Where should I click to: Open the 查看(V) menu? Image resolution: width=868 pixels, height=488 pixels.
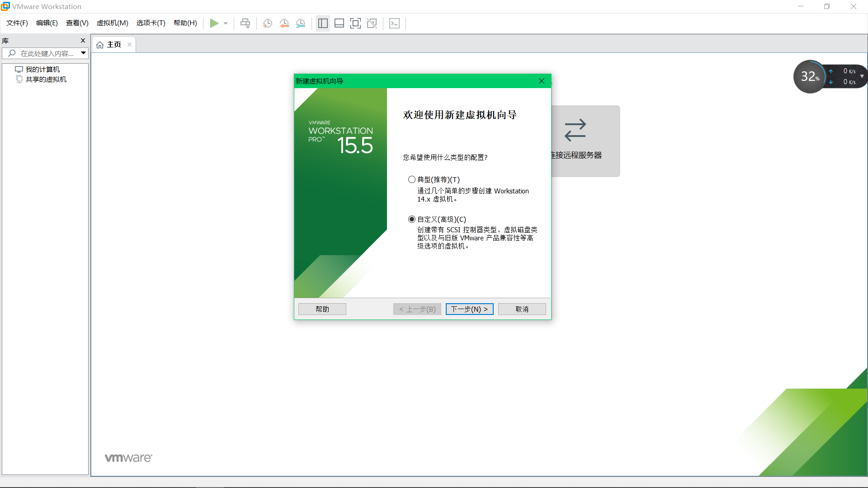[x=77, y=23]
